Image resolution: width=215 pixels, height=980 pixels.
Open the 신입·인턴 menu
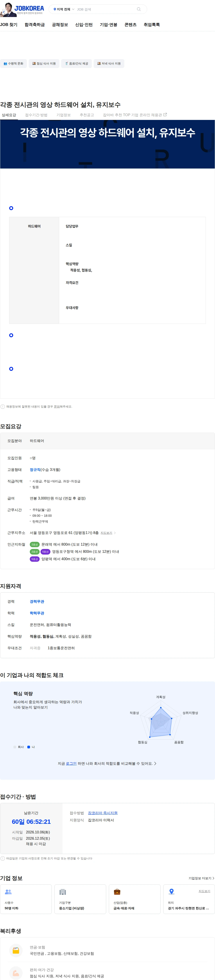[84, 25]
